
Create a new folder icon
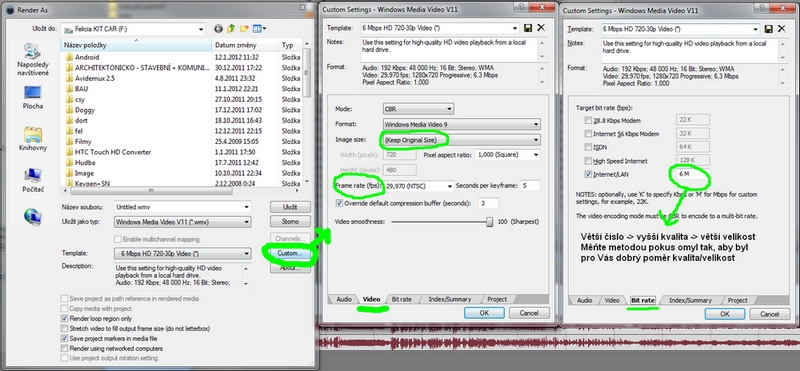pyautogui.click(x=244, y=29)
